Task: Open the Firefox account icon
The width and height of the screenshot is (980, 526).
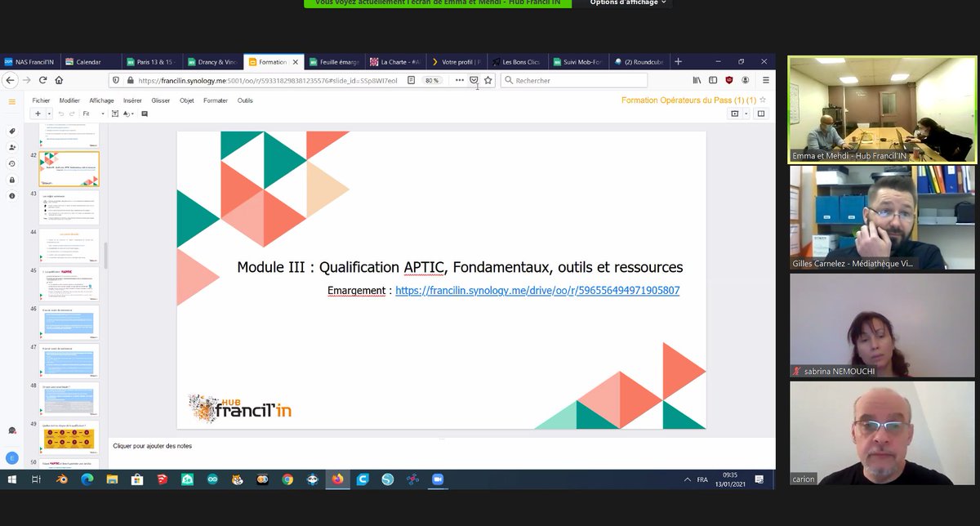Action: [746, 80]
